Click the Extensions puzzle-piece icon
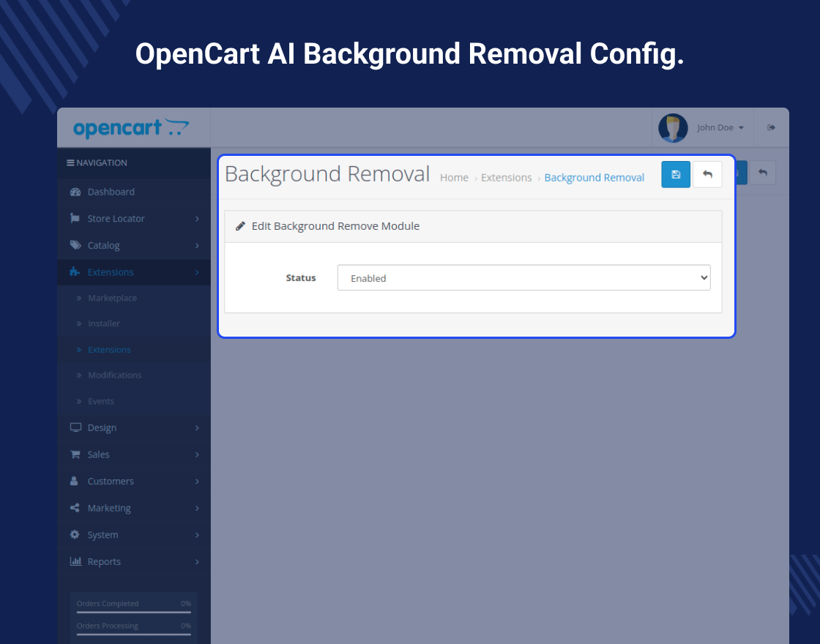Viewport: 820px width, 644px height. coord(75,272)
